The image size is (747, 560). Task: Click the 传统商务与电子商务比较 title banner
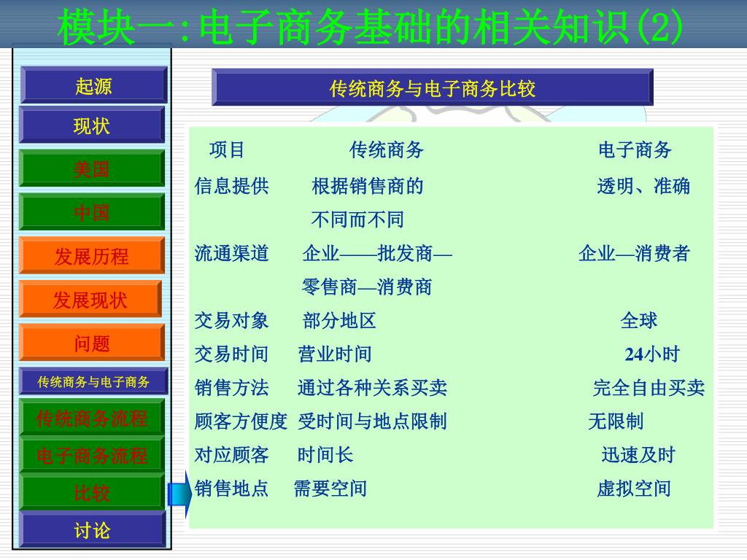tap(433, 87)
